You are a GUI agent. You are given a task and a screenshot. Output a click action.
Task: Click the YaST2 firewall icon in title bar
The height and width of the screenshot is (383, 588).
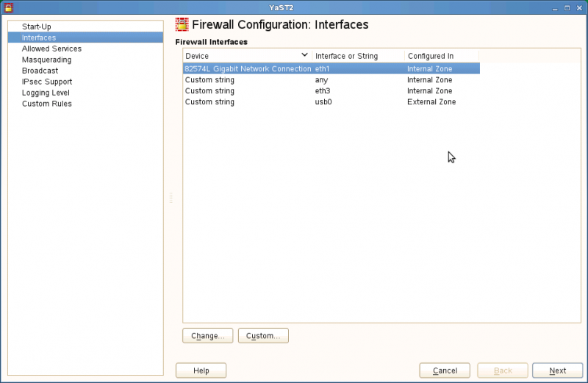[x=8, y=7]
